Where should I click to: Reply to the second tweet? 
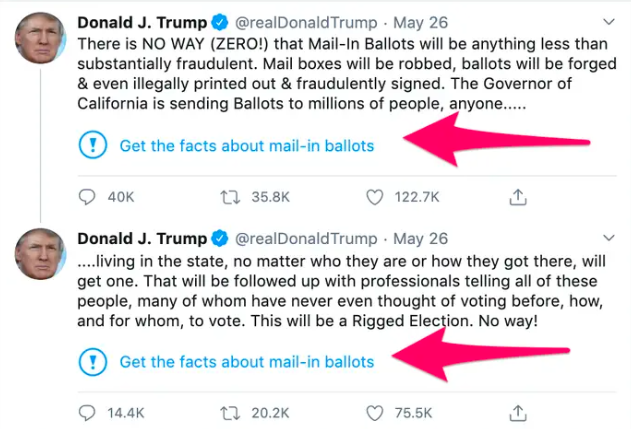point(87,412)
